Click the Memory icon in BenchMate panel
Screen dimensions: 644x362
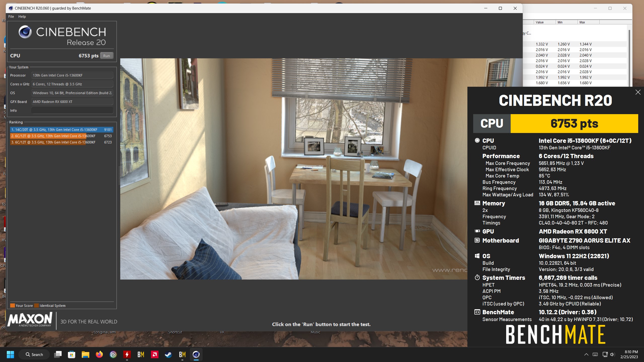tap(477, 203)
